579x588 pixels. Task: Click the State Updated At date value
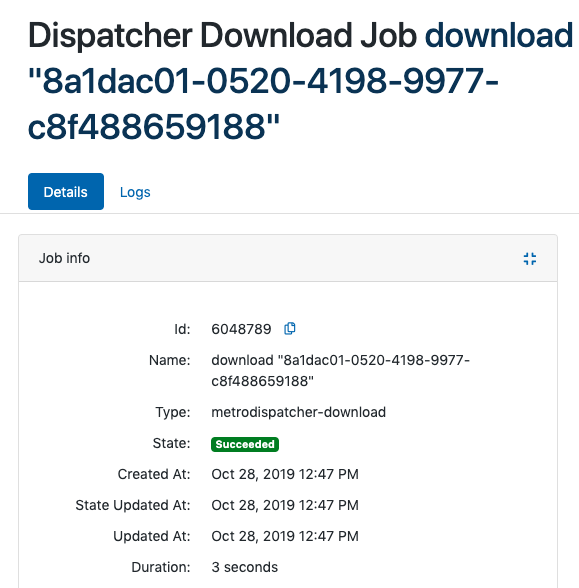(285, 505)
